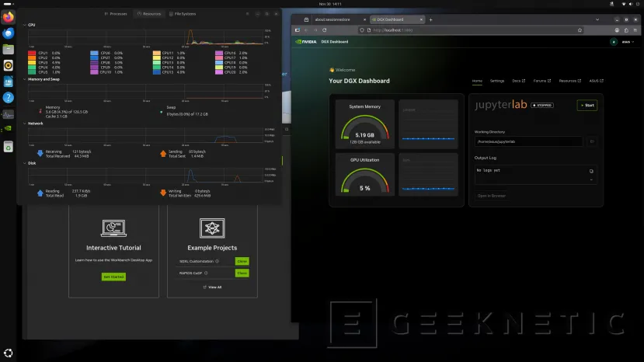644x362 pixels.
Task: Open the Files manager dock icon
Action: (x=9, y=49)
